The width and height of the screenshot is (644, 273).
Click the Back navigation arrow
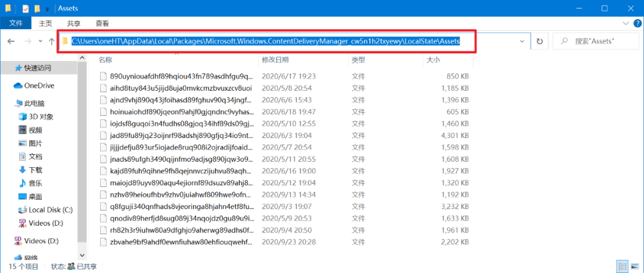click(x=11, y=41)
